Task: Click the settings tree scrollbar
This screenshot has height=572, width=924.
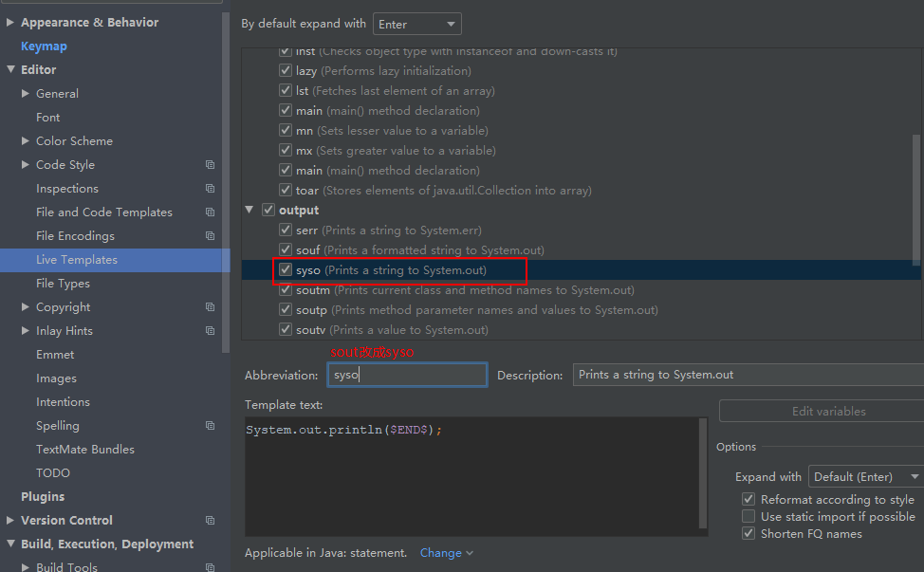Action: (226, 183)
